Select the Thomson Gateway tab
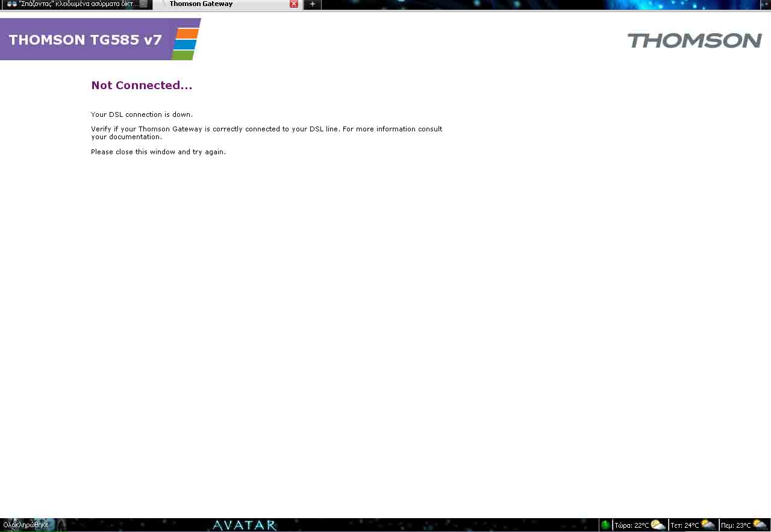 [227, 4]
